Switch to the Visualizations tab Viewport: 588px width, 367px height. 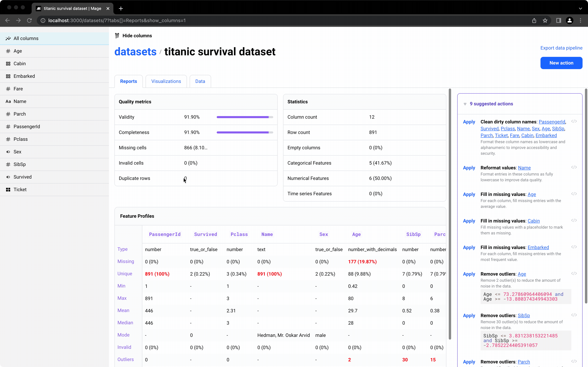pos(166,81)
